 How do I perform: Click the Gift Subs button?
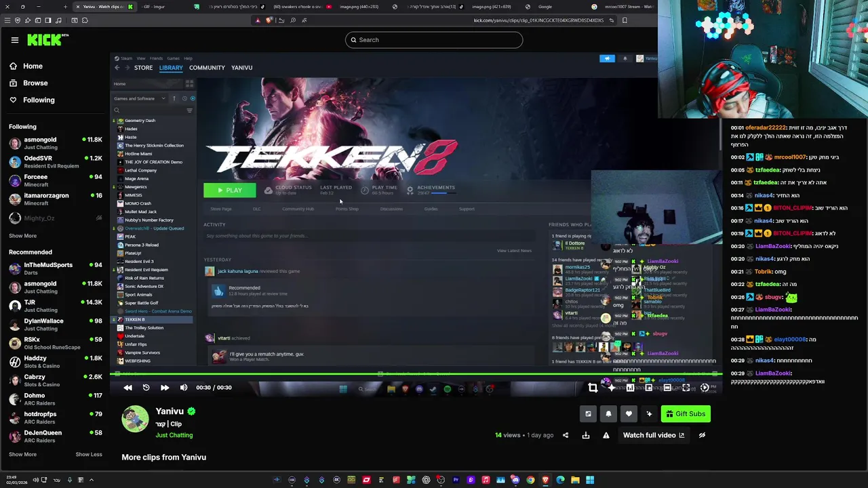point(686,414)
